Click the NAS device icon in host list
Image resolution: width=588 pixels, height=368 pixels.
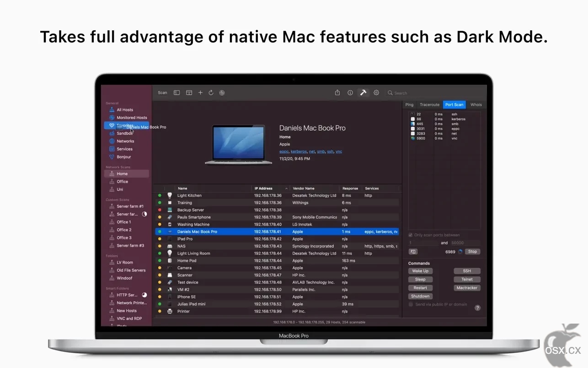(x=170, y=246)
